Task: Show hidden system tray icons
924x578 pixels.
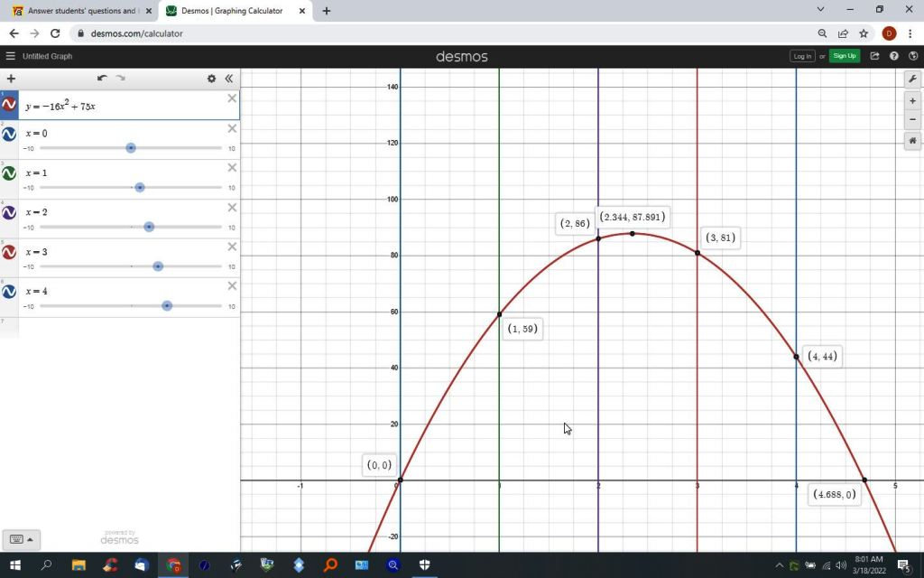Action: (x=779, y=565)
